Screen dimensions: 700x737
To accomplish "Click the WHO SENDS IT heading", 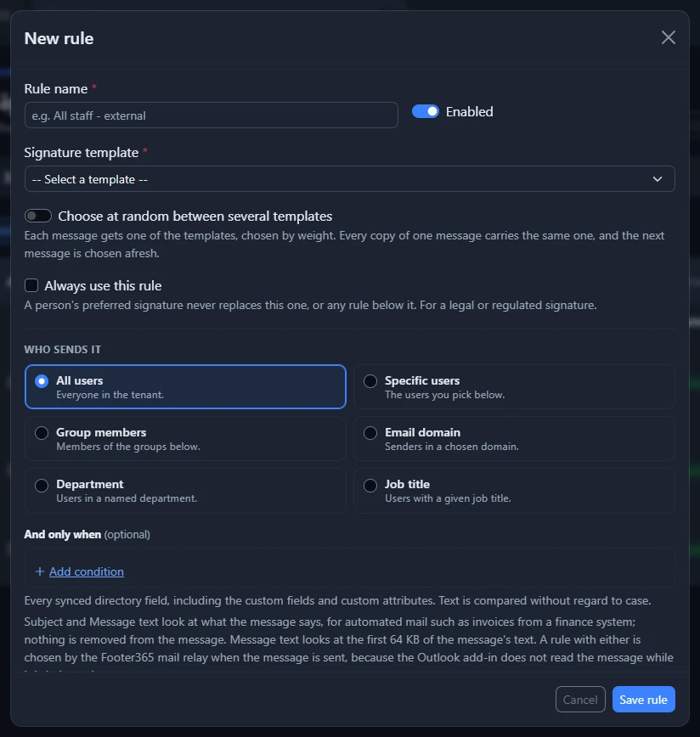I will (63, 350).
